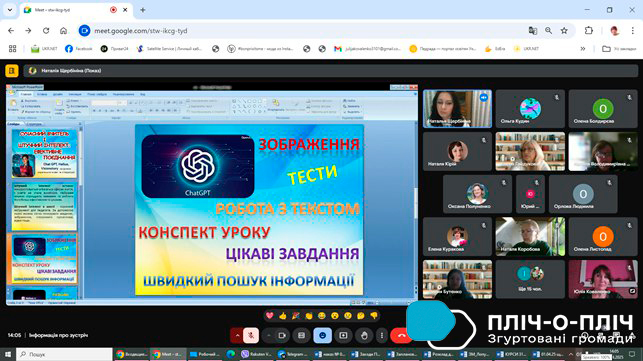Image resolution: width=643 pixels, height=361 pixels.
Task: Send the party popper reaction
Action: 296,315
